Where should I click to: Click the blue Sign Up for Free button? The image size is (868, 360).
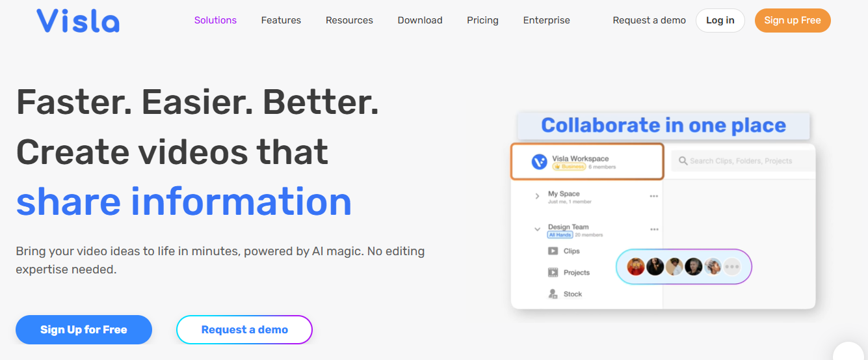(84, 329)
